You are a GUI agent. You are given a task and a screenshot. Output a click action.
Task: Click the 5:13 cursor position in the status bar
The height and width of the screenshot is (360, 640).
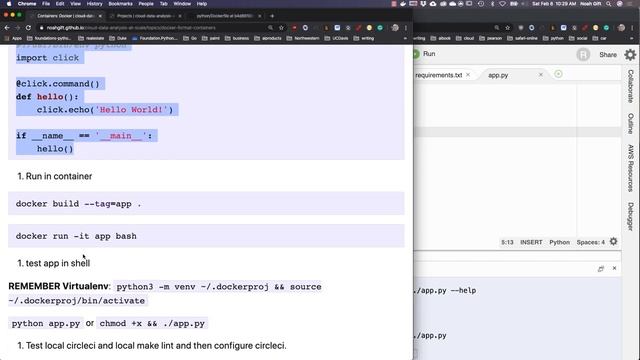pos(507,242)
